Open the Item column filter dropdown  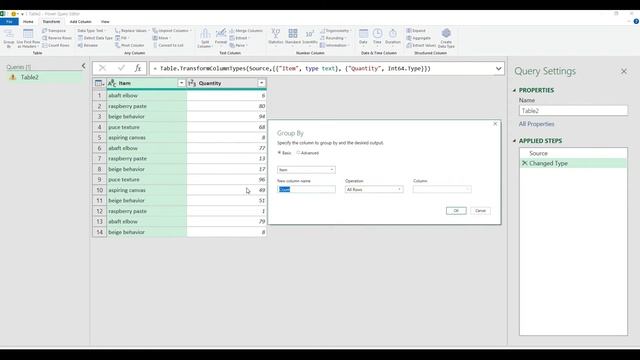point(181,83)
